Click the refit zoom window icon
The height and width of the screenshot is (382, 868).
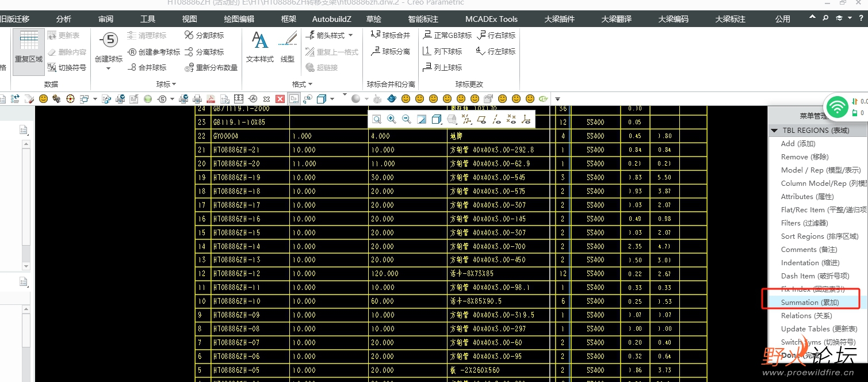377,119
